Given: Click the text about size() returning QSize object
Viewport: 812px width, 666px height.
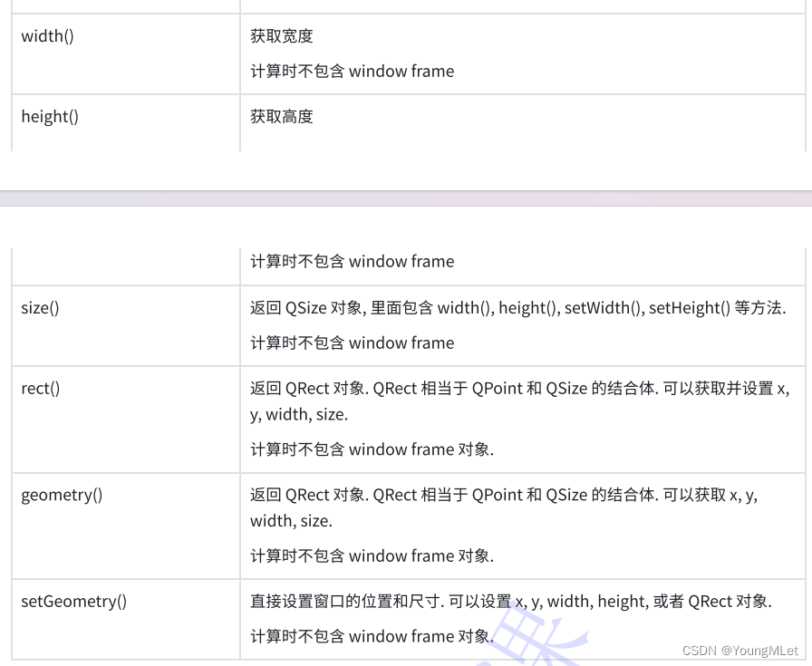Looking at the screenshot, I should tap(518, 307).
